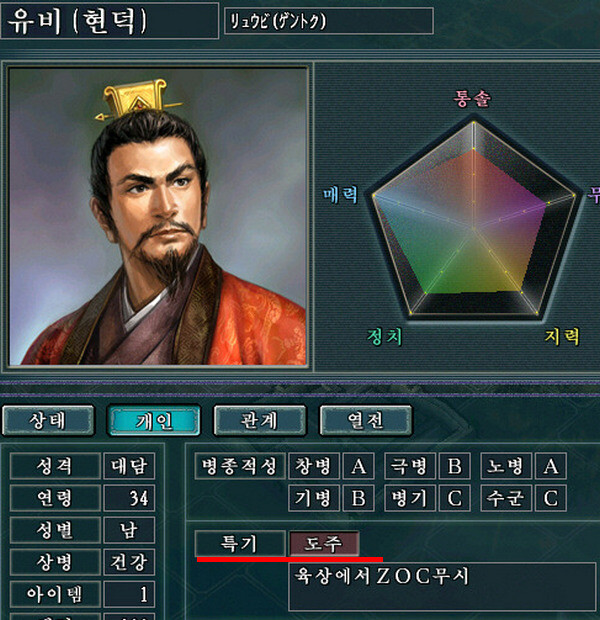Viewport: 600px width, 620px height.
Task: Select the 창병 aptitude cell
Action: point(314,466)
